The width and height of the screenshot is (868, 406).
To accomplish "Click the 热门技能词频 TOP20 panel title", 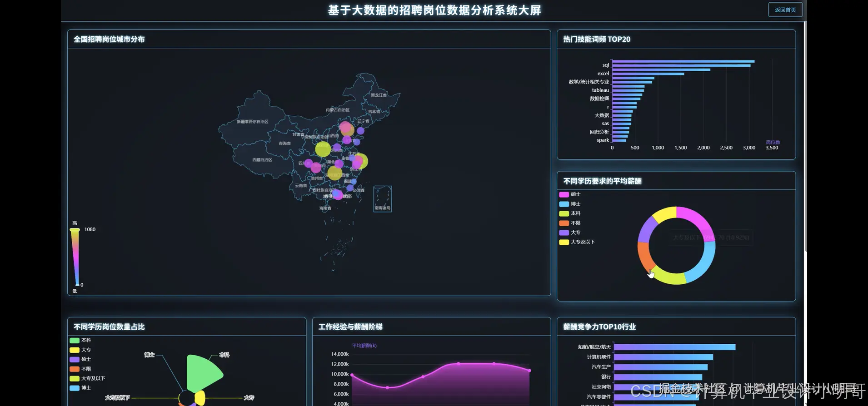I will click(597, 40).
